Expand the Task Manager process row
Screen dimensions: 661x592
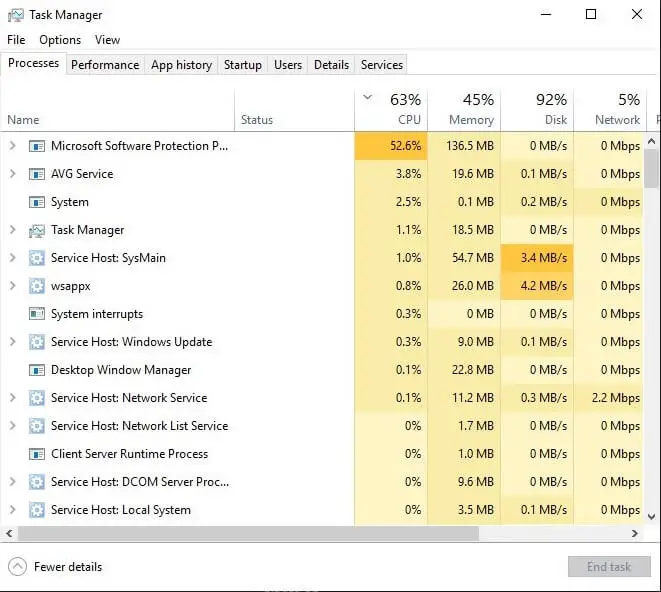pos(13,230)
